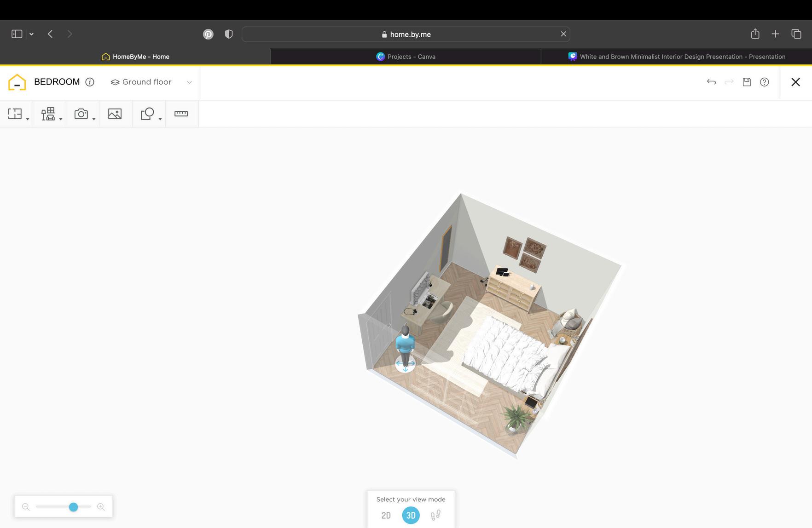Switch to the HomeByMe - Home tab
The image size is (812, 528).
(x=135, y=57)
